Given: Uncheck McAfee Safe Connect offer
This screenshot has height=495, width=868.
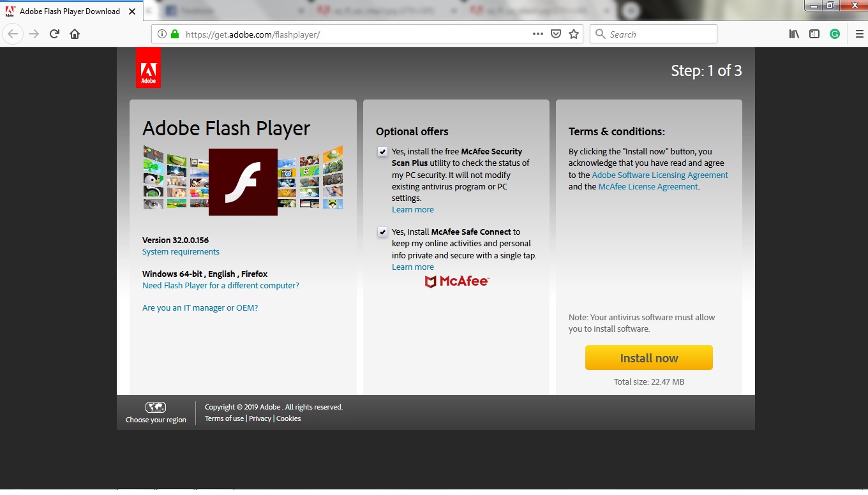Looking at the screenshot, I should (x=382, y=232).
